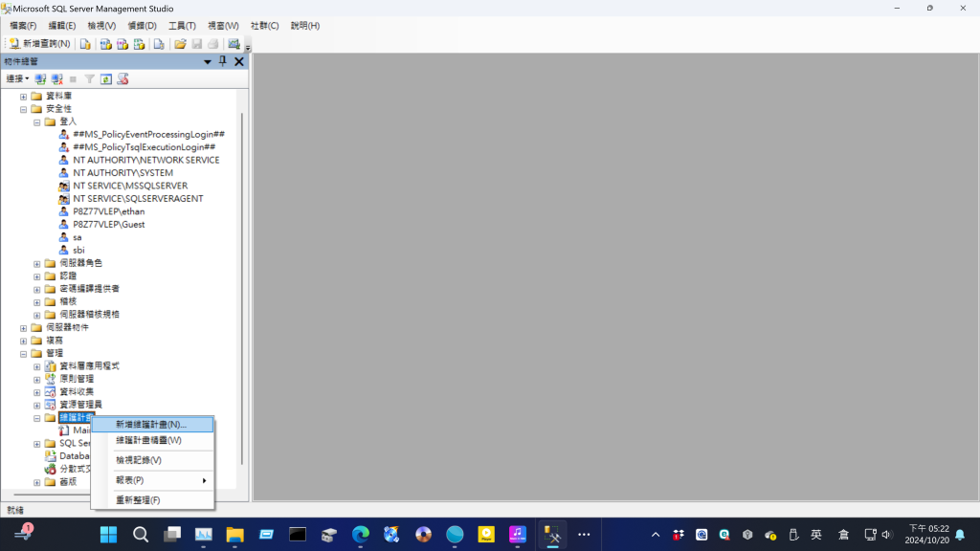Collapse the 管理 folder node
Screen dimensions: 980x551
(x=24, y=353)
